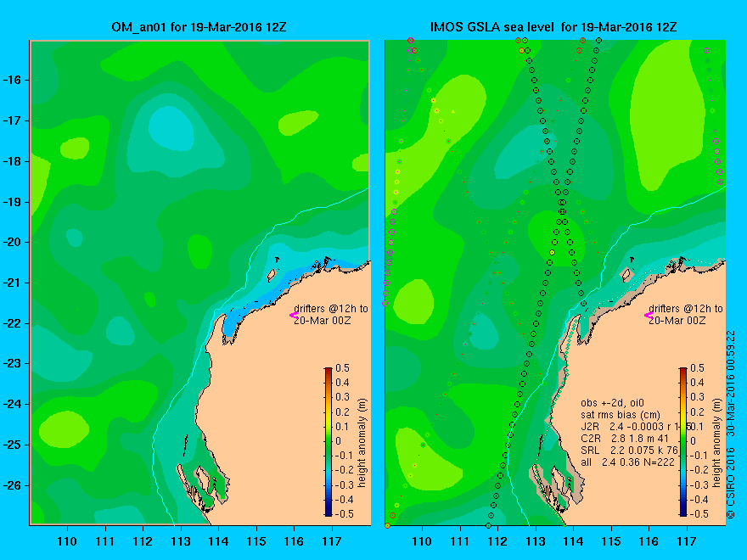
Task: Click the -20 latitude tick label
Action: tap(13, 242)
